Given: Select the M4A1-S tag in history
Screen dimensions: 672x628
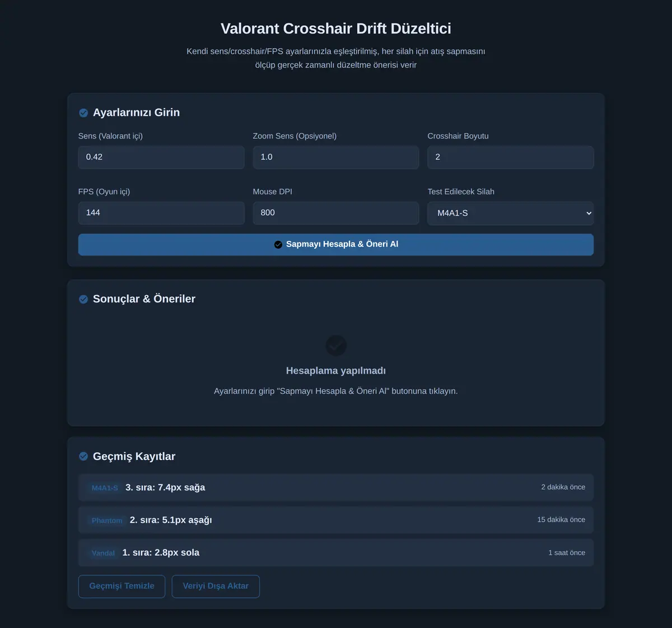Looking at the screenshot, I should [x=105, y=488].
